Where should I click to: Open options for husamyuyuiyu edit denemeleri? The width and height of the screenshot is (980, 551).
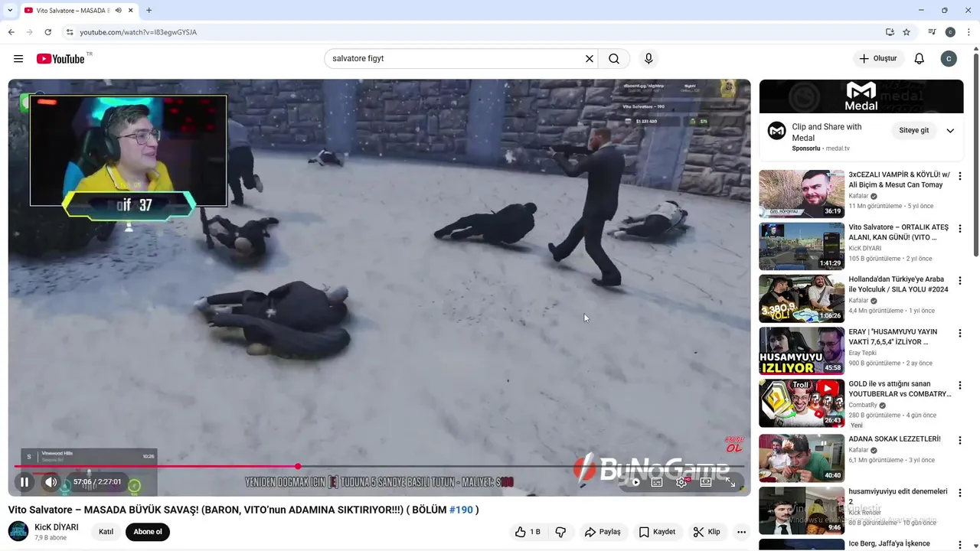(x=960, y=493)
